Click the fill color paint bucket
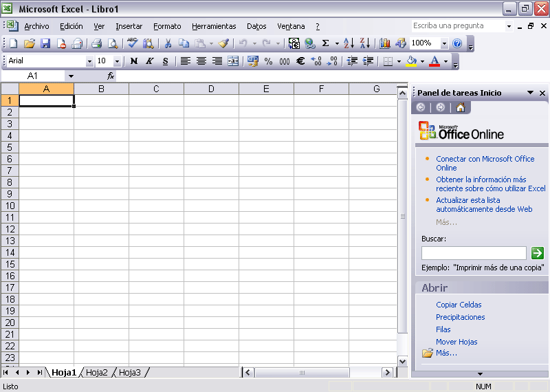 click(x=411, y=61)
